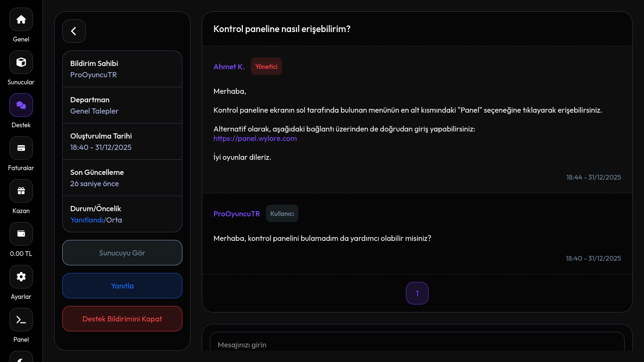The height and width of the screenshot is (362, 644).
Task: Click the Ahmet K. author name
Action: [x=229, y=67]
